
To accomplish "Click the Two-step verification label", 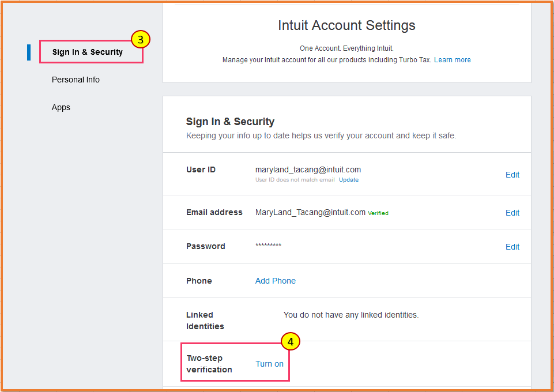I will (209, 363).
